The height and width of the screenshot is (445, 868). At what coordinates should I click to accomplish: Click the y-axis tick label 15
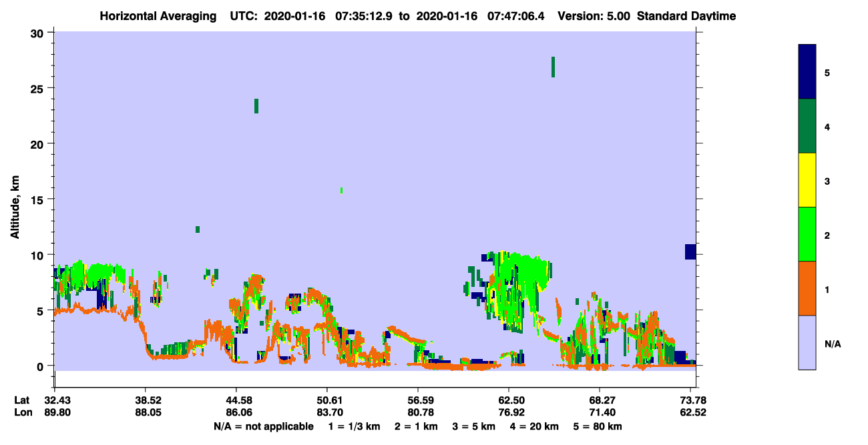point(39,199)
